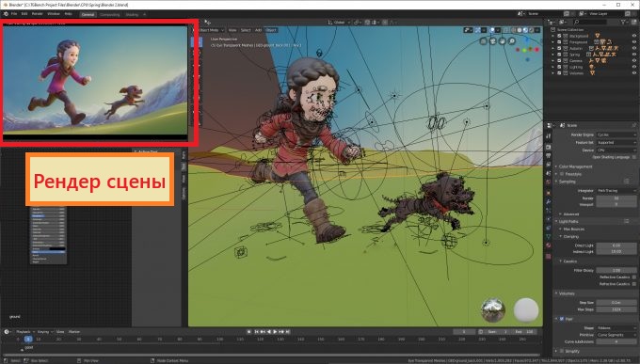Image resolution: width=640 pixels, height=364 pixels.
Task: Open the Integrator Path Tracing dropdown
Action: 616,191
